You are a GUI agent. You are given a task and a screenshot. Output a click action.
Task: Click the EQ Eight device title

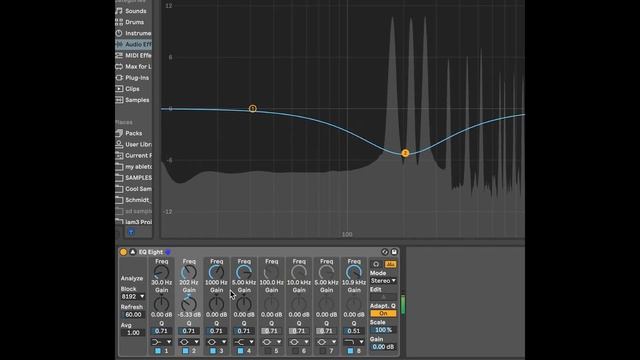coord(151,252)
